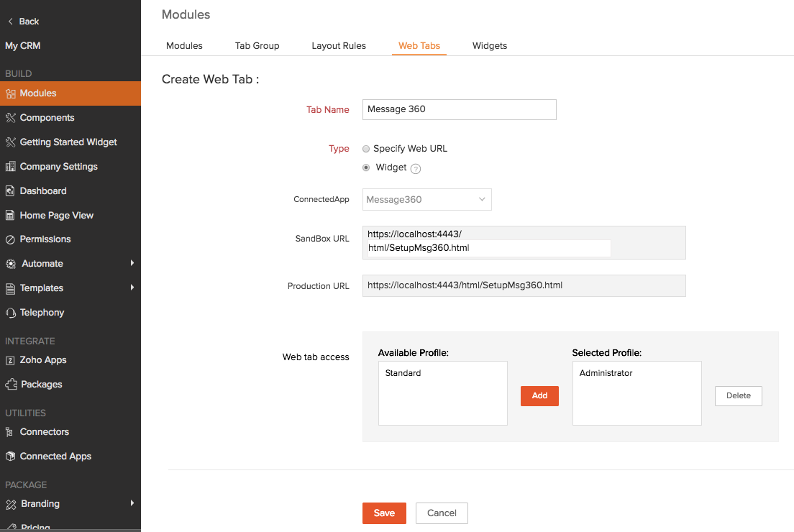Image resolution: width=794 pixels, height=532 pixels.
Task: Click the Delete profile button
Action: click(738, 395)
